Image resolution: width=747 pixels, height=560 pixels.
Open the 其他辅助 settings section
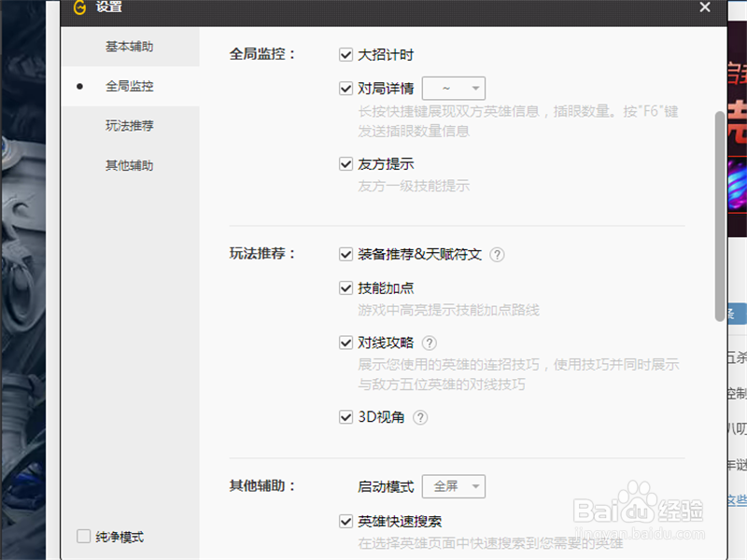click(x=130, y=165)
